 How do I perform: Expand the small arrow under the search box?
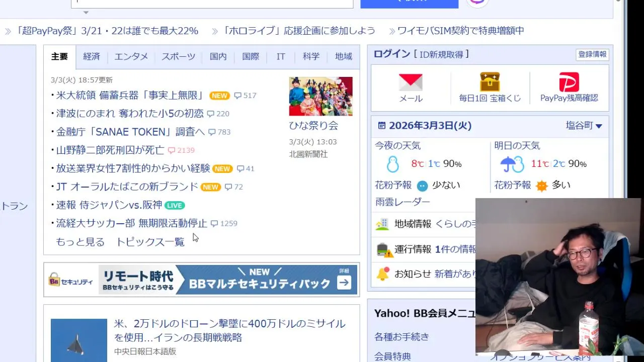86,13
